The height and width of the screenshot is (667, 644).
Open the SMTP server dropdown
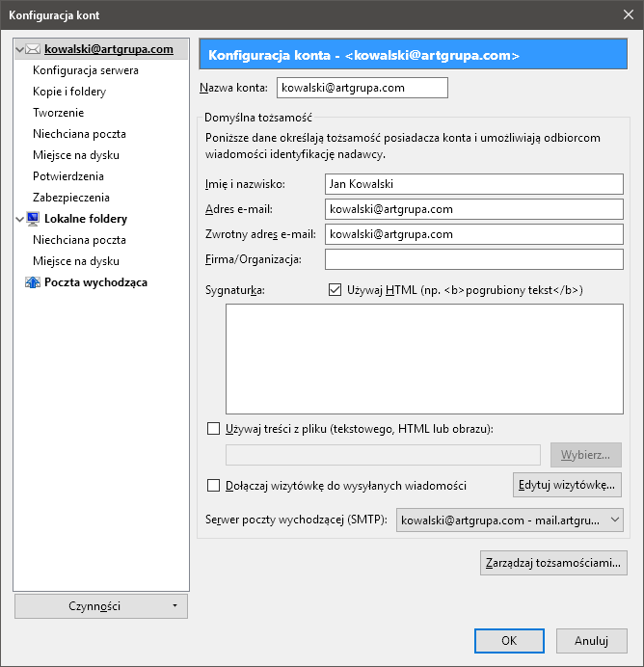tap(510, 520)
